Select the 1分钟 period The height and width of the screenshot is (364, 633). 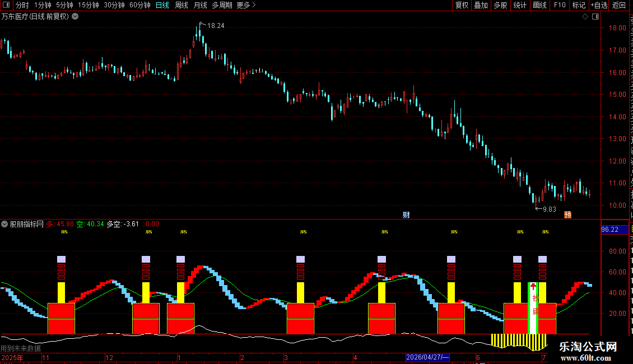(43, 5)
